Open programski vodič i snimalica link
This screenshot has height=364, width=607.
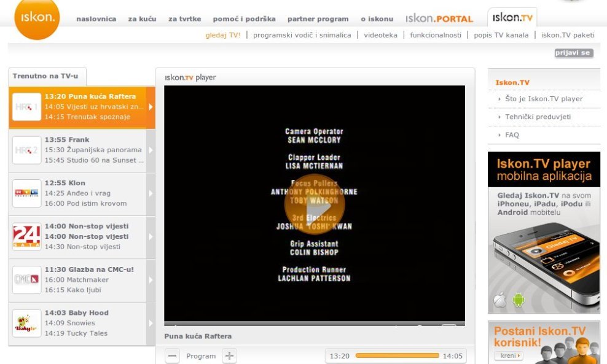coord(302,35)
